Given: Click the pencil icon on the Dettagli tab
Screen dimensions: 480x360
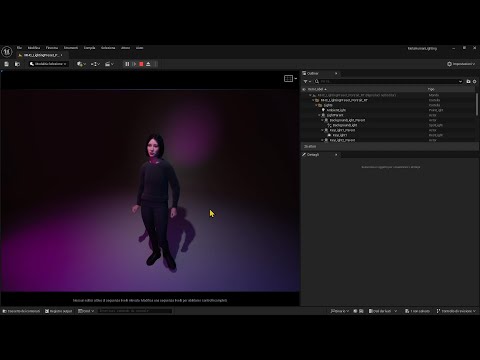Looking at the screenshot, I should click(304, 155).
